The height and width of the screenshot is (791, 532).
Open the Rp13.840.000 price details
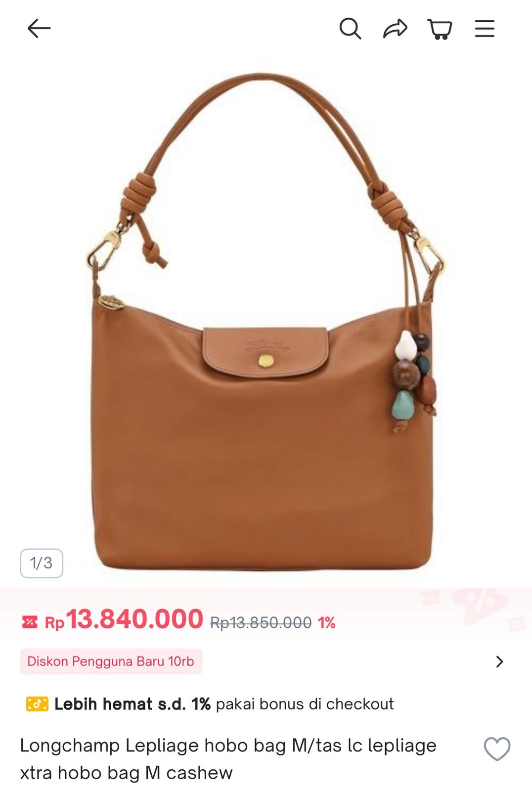click(x=124, y=620)
